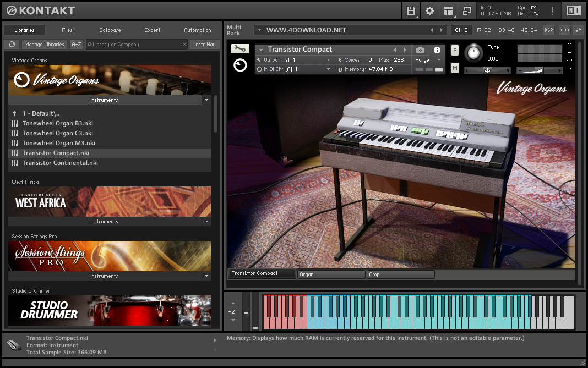The image size is (588, 368).
Task: Toggle small aux label on instrument
Action: click(569, 60)
